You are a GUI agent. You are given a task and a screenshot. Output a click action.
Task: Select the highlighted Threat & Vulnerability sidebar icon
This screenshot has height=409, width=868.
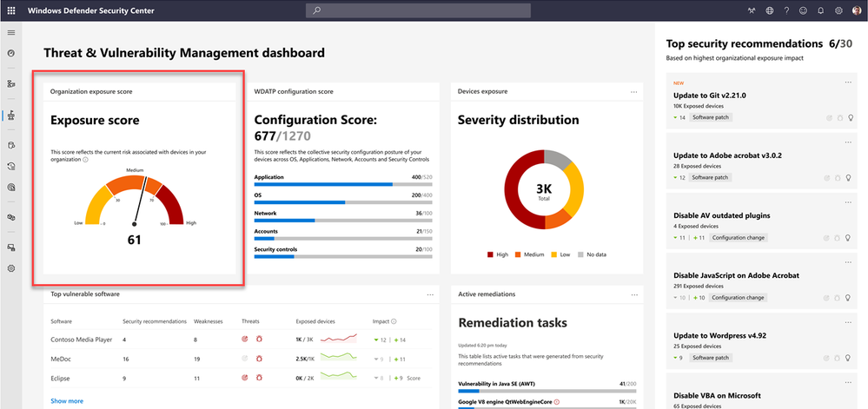11,115
